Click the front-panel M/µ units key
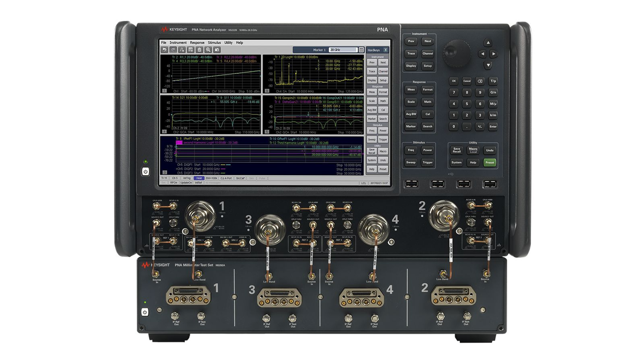Screen dimensions: 644x362 [x=493, y=104]
